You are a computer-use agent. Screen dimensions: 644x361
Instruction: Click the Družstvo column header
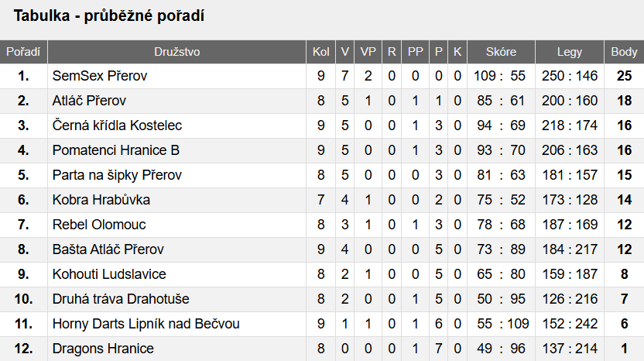[177, 52]
